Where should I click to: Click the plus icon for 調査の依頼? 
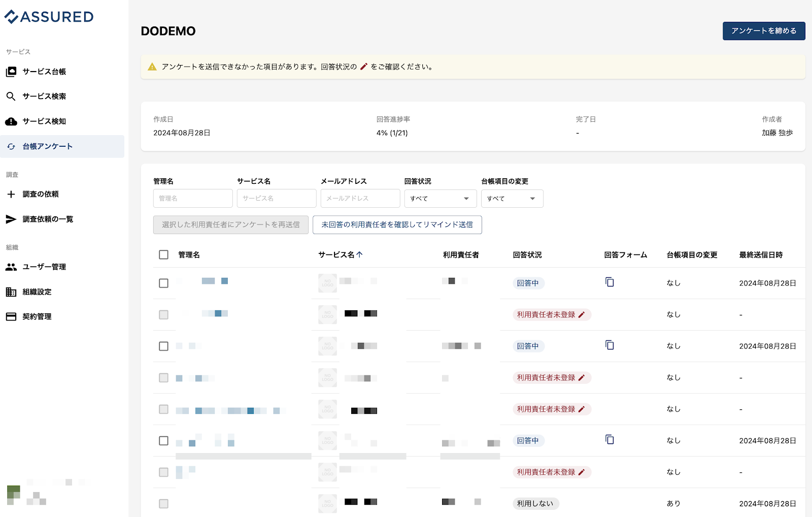11,194
